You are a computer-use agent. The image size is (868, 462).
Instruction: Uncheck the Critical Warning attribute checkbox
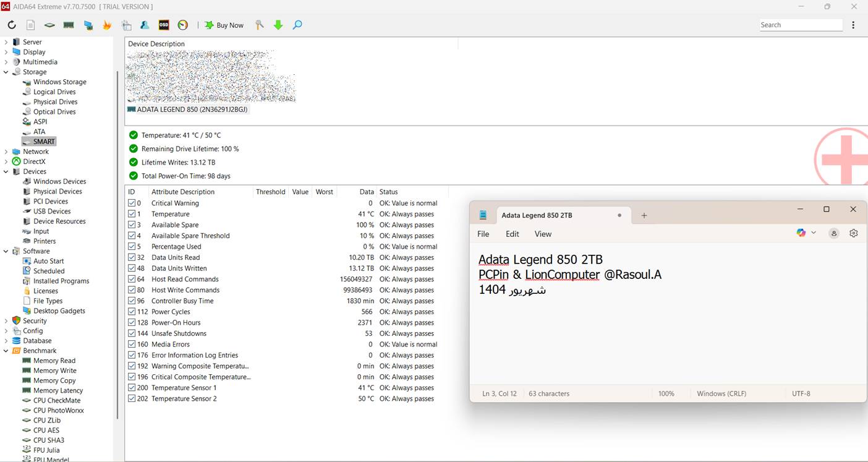click(x=132, y=203)
